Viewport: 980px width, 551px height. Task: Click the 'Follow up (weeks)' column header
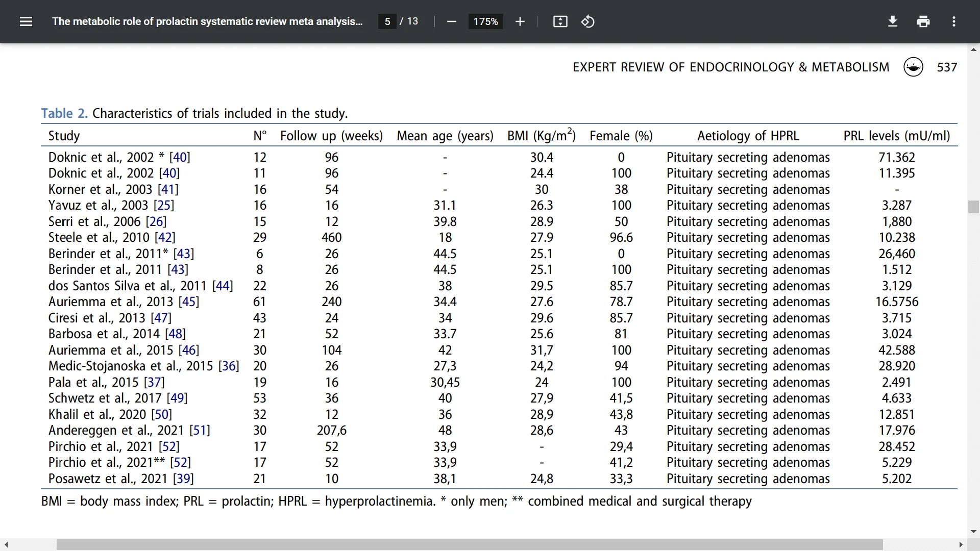pyautogui.click(x=331, y=136)
